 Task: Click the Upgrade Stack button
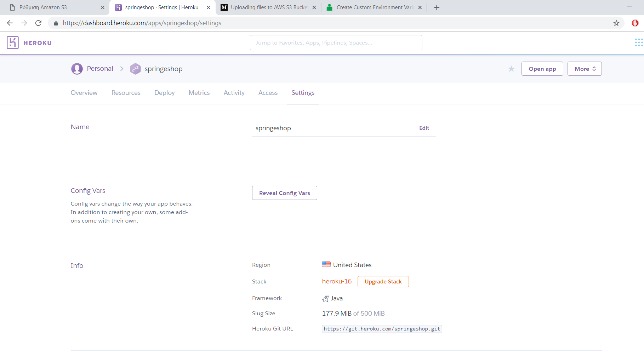[383, 282]
